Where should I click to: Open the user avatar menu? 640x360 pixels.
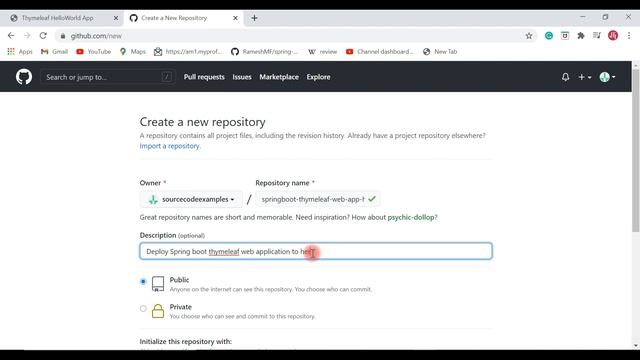pos(607,77)
